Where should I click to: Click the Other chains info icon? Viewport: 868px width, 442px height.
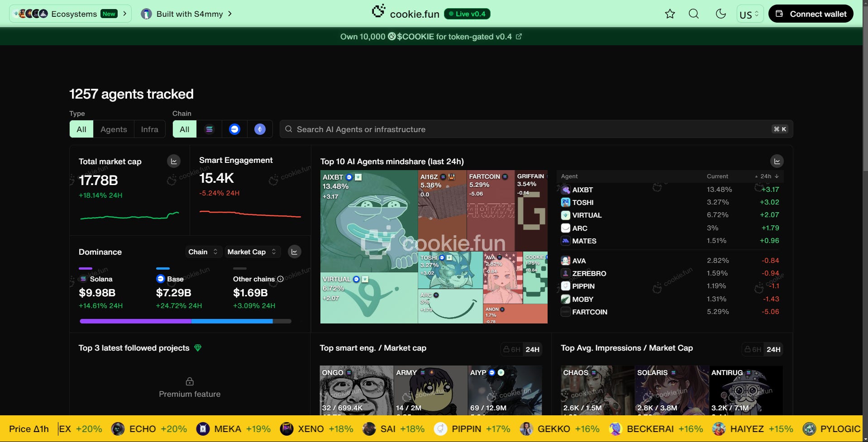[x=280, y=279]
